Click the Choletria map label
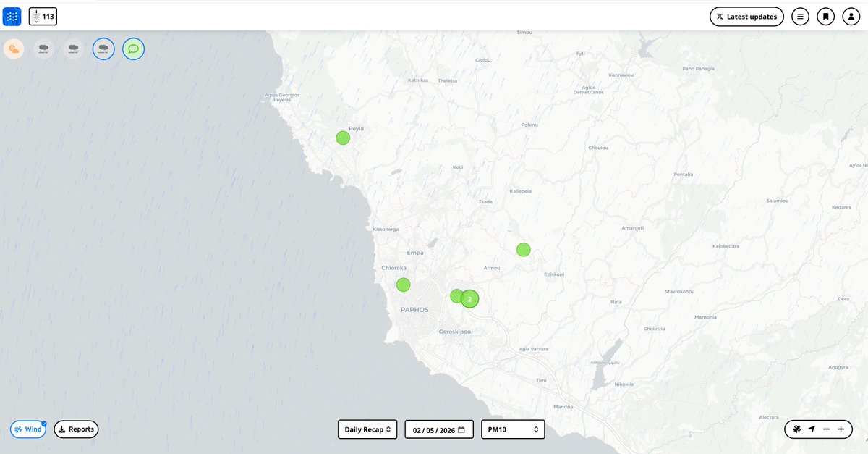This screenshot has height=454, width=868. coord(654,329)
